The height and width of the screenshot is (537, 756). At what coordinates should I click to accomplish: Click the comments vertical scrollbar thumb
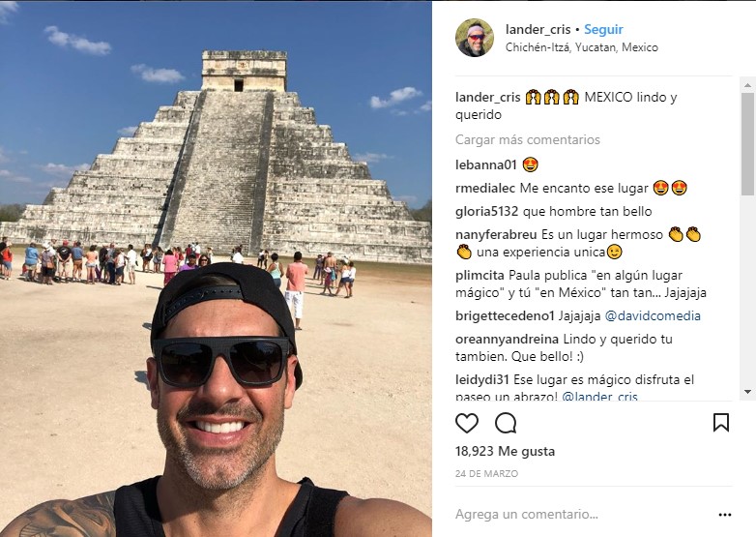point(747,143)
